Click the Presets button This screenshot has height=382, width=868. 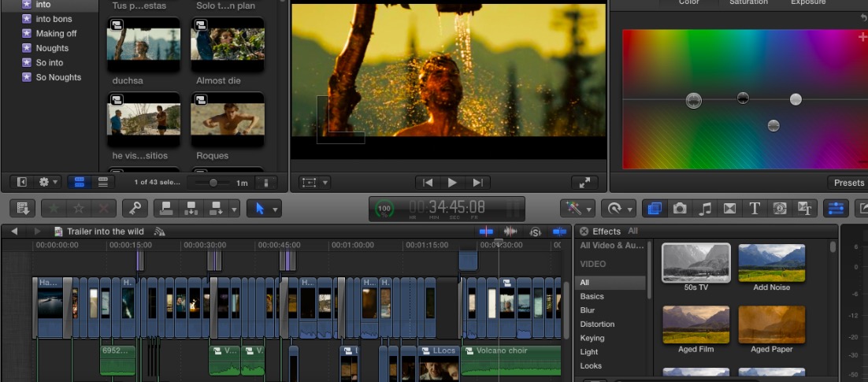[x=848, y=183]
